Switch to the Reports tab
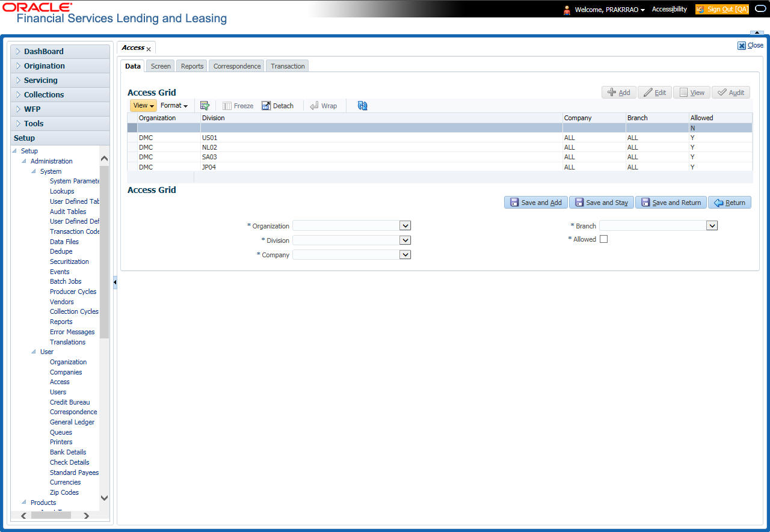770x532 pixels. pyautogui.click(x=192, y=66)
